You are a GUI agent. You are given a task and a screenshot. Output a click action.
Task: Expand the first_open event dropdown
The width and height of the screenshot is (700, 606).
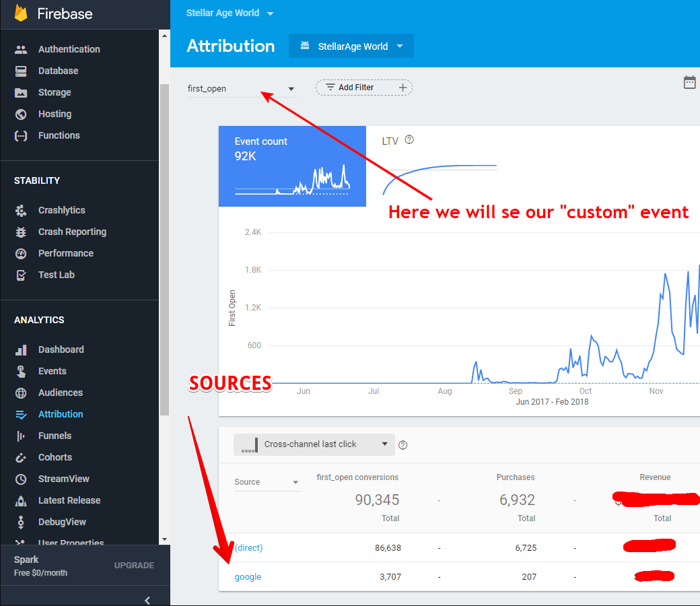coord(242,88)
